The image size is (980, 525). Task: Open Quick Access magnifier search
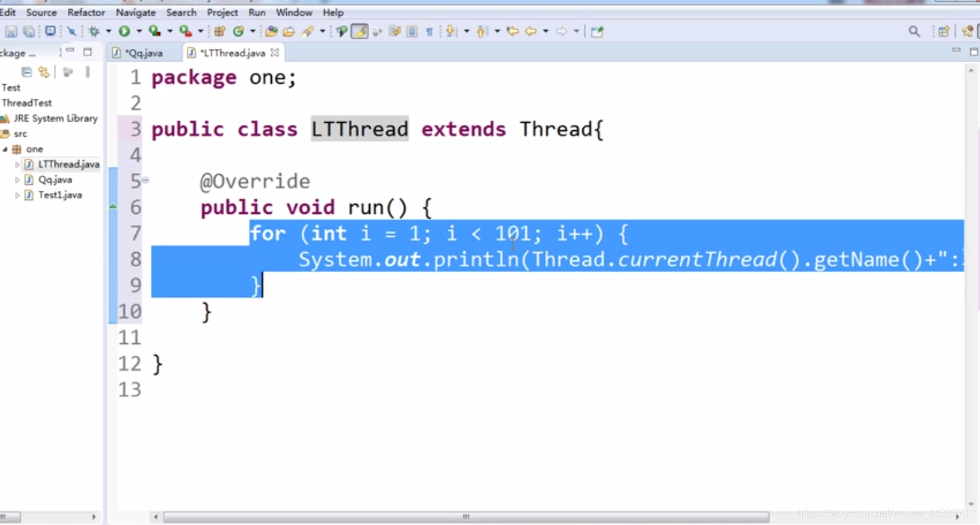pos(915,31)
